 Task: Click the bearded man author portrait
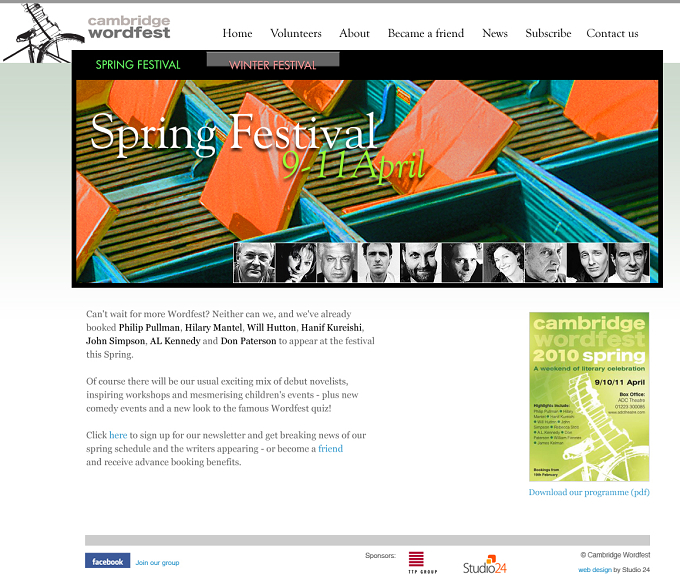tap(420, 263)
